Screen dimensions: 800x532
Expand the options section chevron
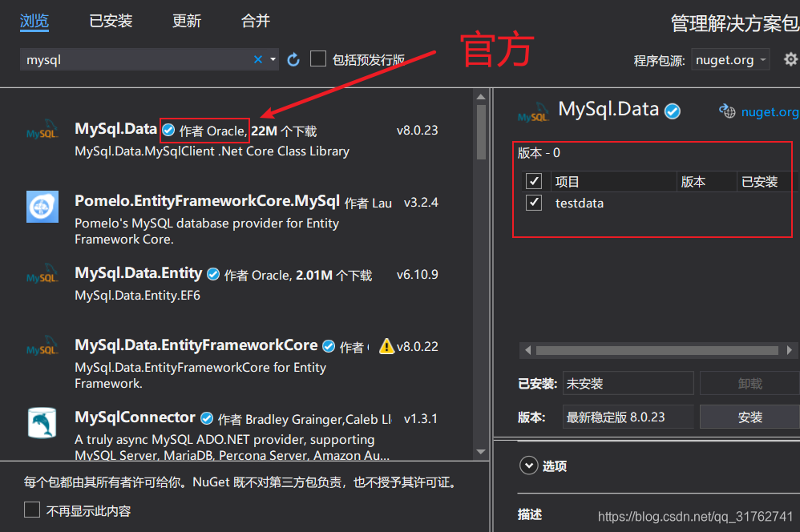pos(528,465)
